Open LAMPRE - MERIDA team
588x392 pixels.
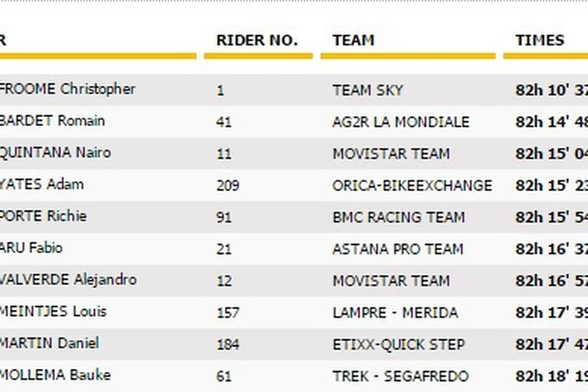pyautogui.click(x=395, y=312)
